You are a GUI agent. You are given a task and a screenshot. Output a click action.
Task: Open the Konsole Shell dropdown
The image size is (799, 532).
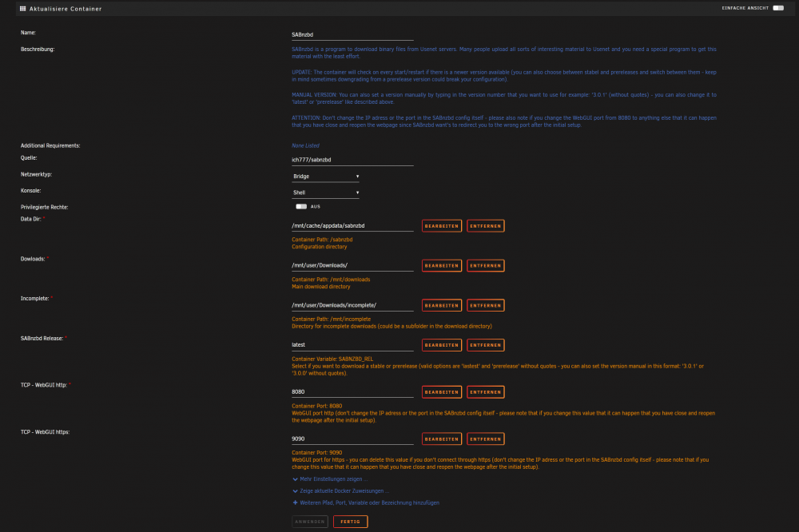(326, 193)
